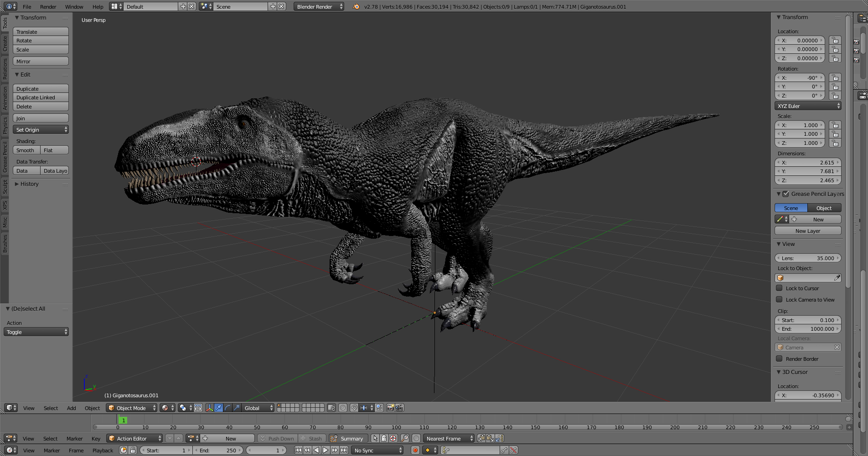Click the Translate button
Image resolution: width=868 pixels, height=456 pixels.
pyautogui.click(x=41, y=32)
